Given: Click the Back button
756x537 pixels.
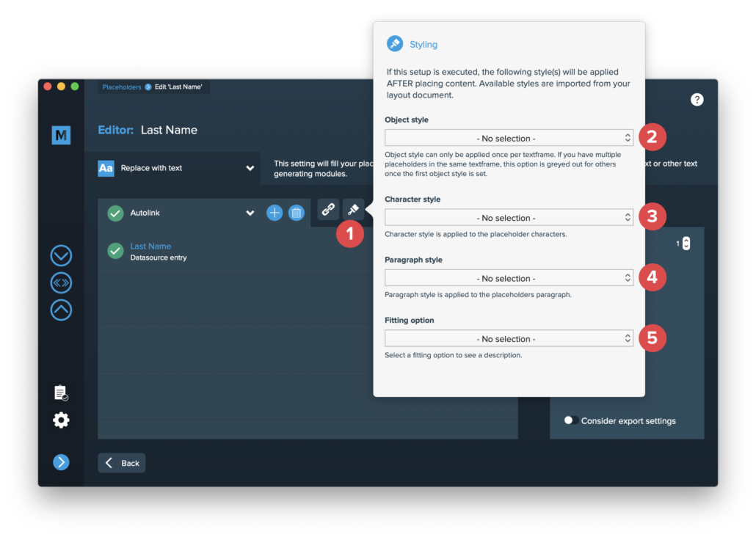Looking at the screenshot, I should click(122, 463).
